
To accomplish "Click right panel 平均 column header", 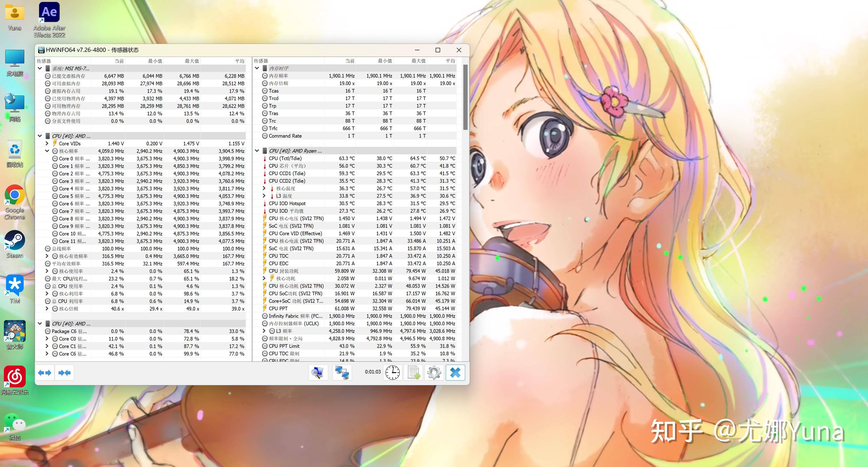I will pos(442,61).
